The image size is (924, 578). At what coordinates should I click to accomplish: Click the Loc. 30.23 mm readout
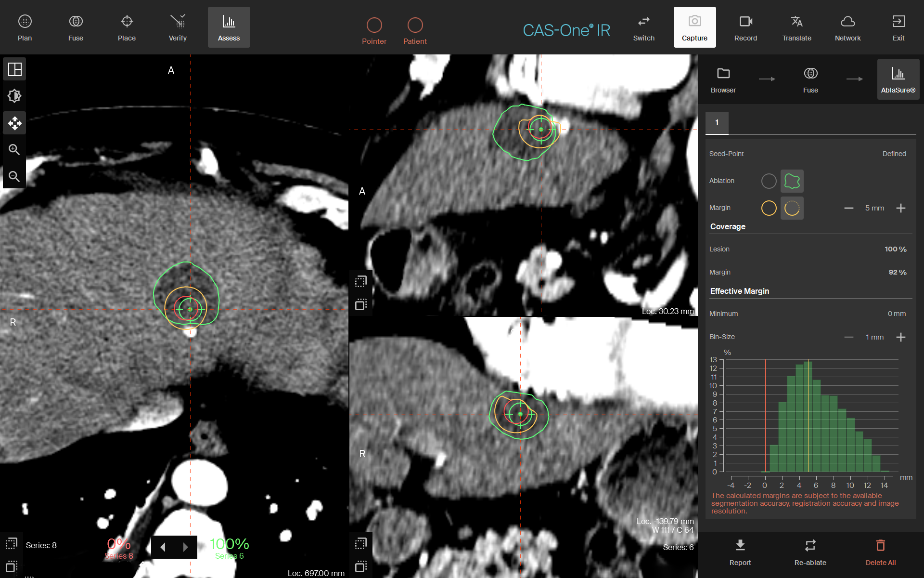tap(667, 311)
